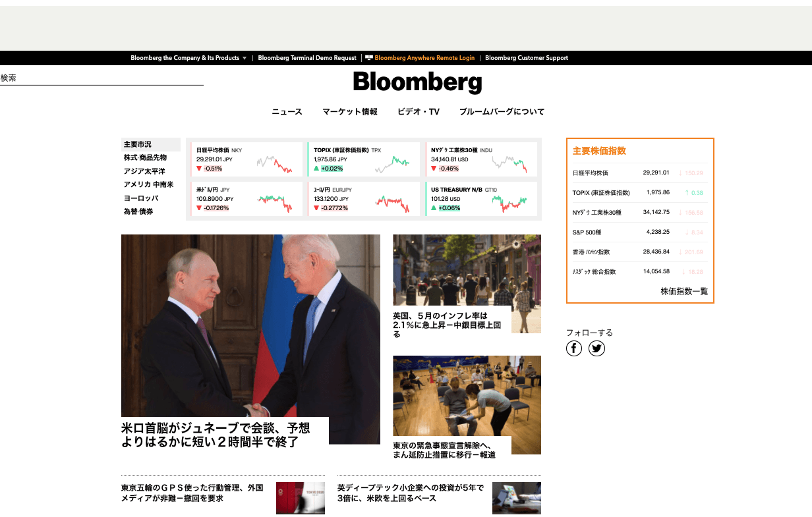Click the Bloomberg logo to return home

coord(416,82)
